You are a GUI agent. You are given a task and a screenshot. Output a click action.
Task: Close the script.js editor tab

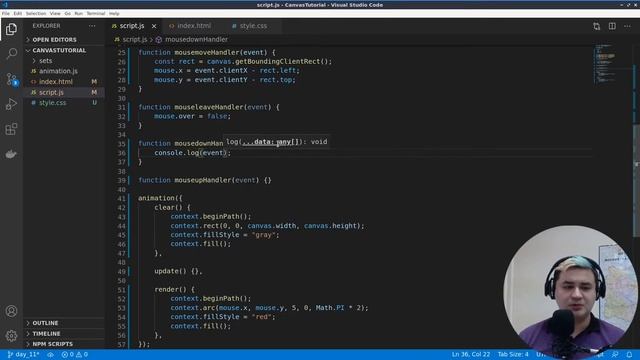click(x=154, y=26)
